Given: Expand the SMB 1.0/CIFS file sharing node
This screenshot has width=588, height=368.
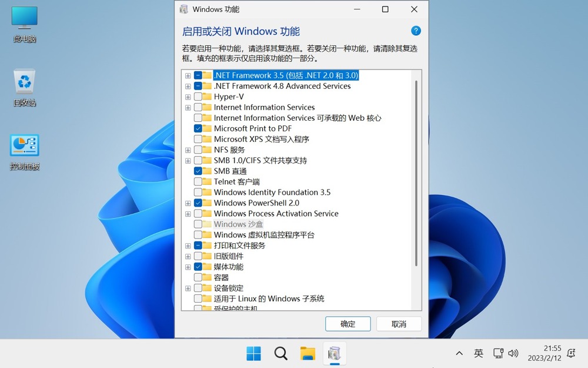Looking at the screenshot, I should click(188, 161).
